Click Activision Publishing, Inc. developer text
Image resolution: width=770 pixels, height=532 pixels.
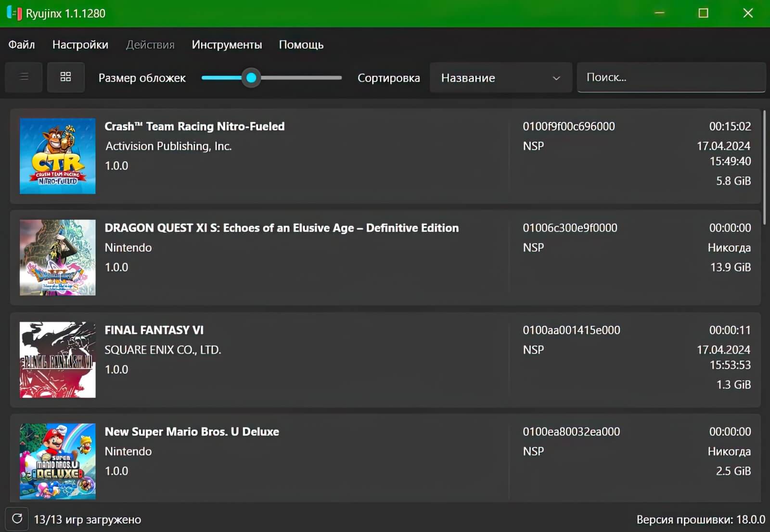point(168,146)
